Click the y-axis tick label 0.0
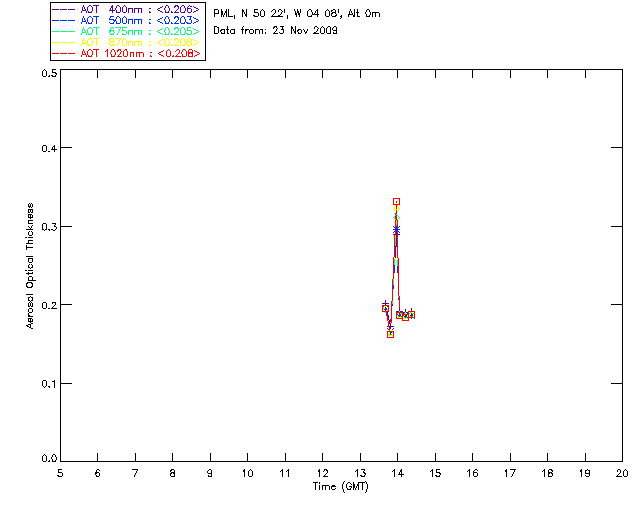 click(x=49, y=459)
